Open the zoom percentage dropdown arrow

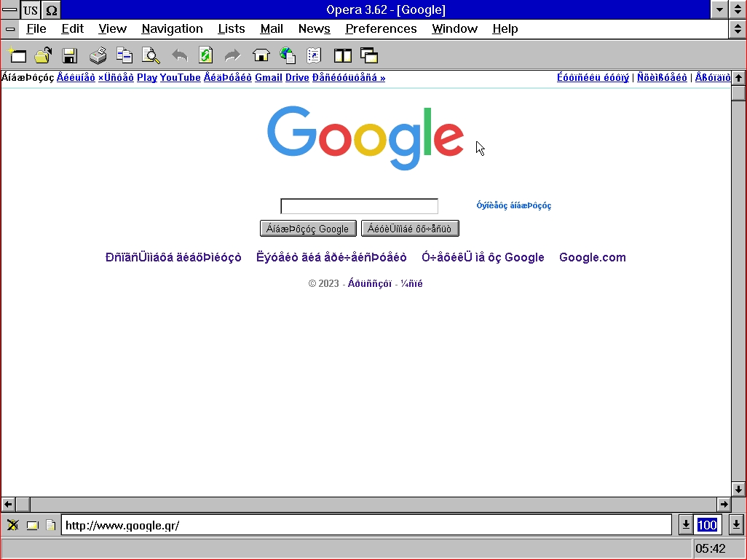(736, 525)
